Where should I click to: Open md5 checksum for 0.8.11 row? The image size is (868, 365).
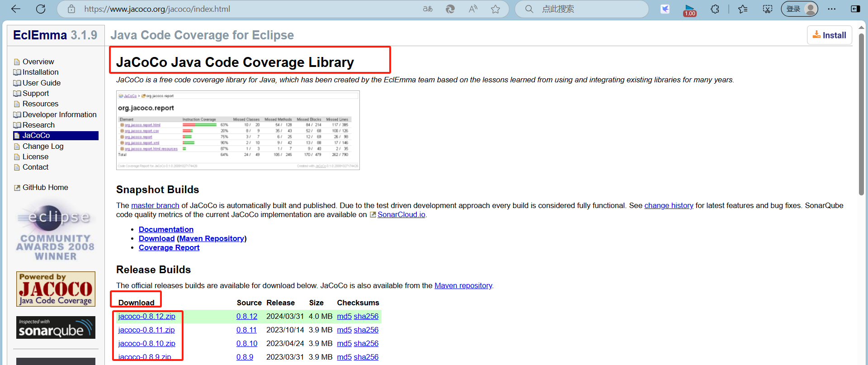click(x=344, y=330)
